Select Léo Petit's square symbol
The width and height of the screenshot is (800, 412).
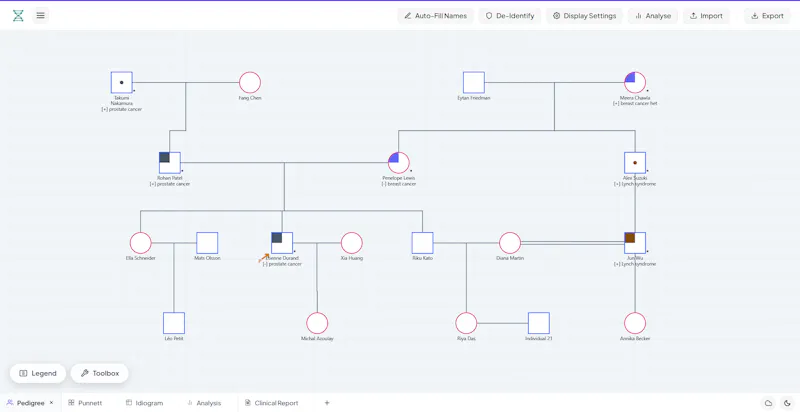tap(174, 323)
